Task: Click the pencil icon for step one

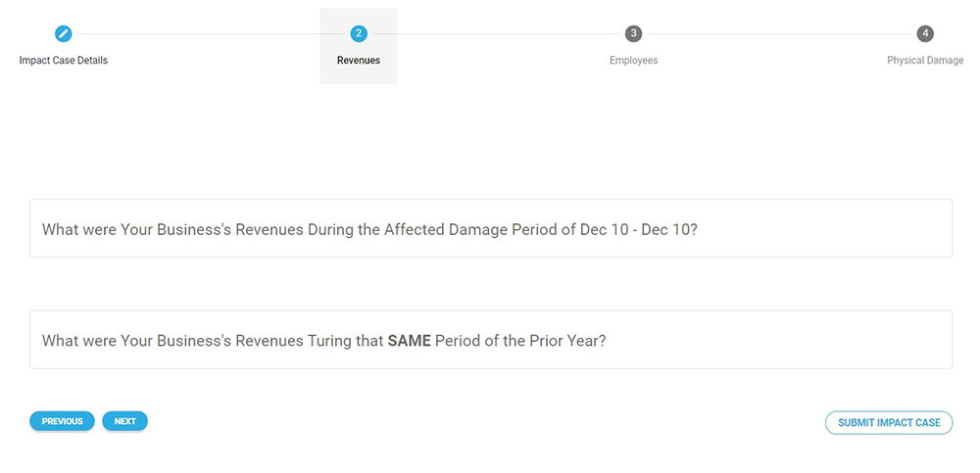Action: pos(64,34)
